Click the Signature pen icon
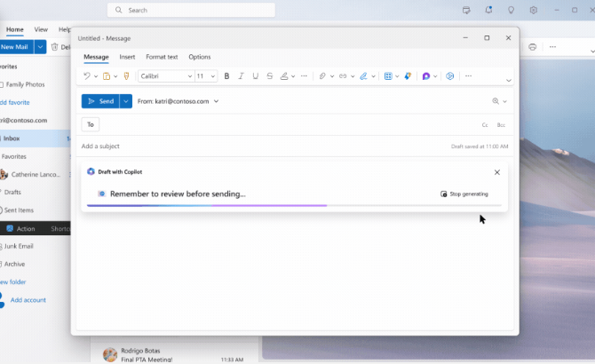595x364 pixels. [x=363, y=76]
